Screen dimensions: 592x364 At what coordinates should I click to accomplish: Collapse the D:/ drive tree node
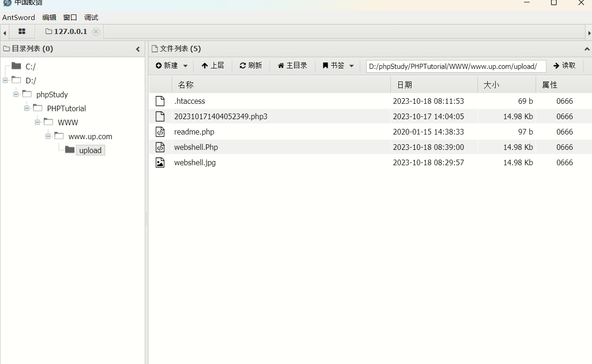pos(5,80)
